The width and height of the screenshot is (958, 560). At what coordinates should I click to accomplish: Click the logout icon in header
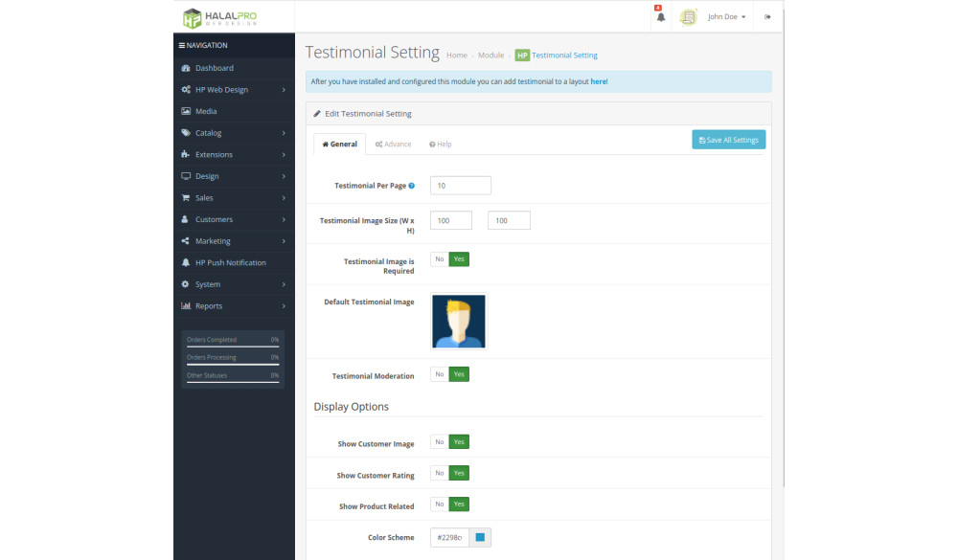click(767, 16)
